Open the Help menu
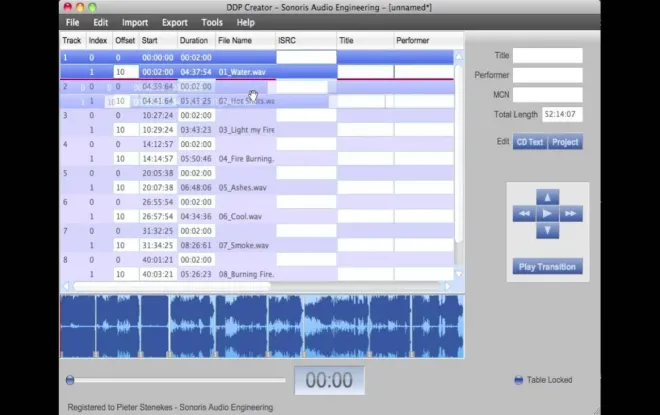Screen dimensions: 660x415 pyautogui.click(x=245, y=22)
